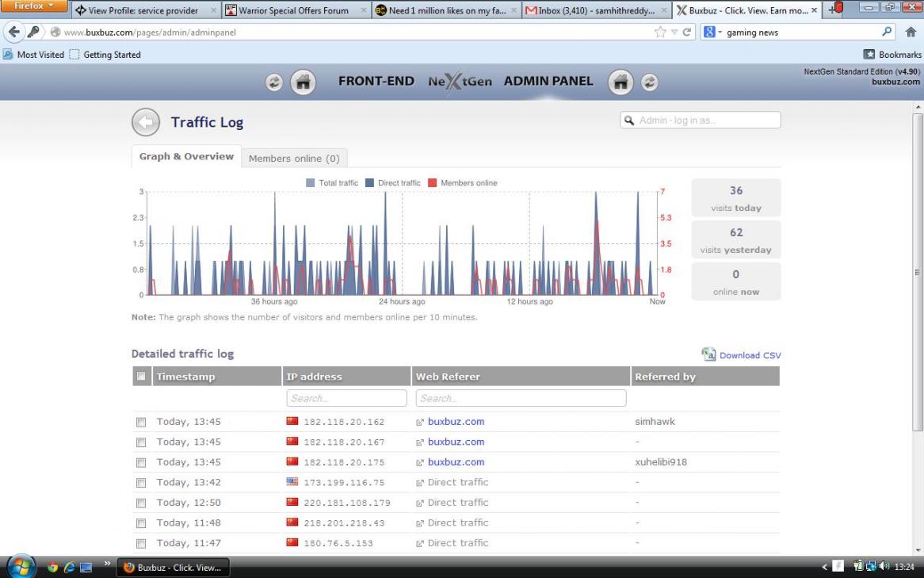
Task: Click the search magnifier in the browser search box
Action: pyautogui.click(x=887, y=32)
